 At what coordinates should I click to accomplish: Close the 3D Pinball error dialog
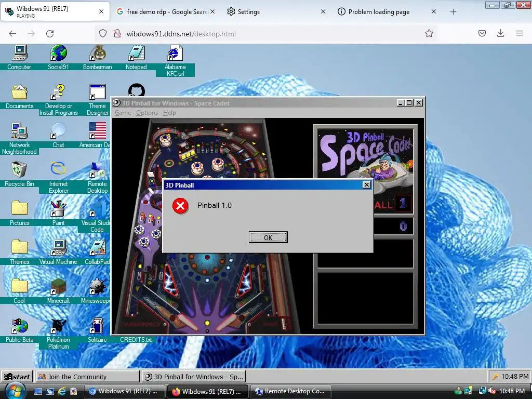366,184
